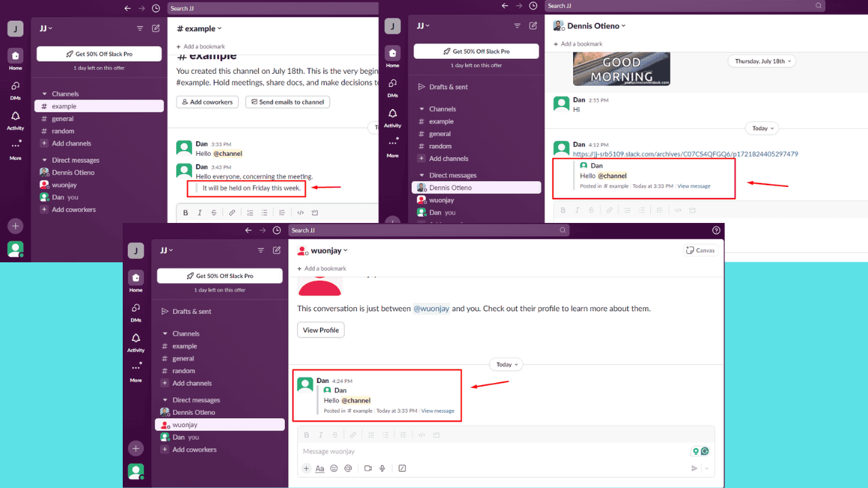Screen dimensions: 868x488
Task: Open Good Morning GIF thumbnail in Dennis Otieno window
Action: point(621,69)
